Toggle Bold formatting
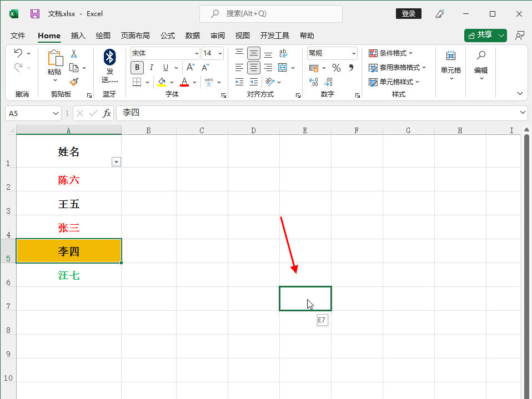Image resolution: width=532 pixels, height=399 pixels. pyautogui.click(x=137, y=68)
